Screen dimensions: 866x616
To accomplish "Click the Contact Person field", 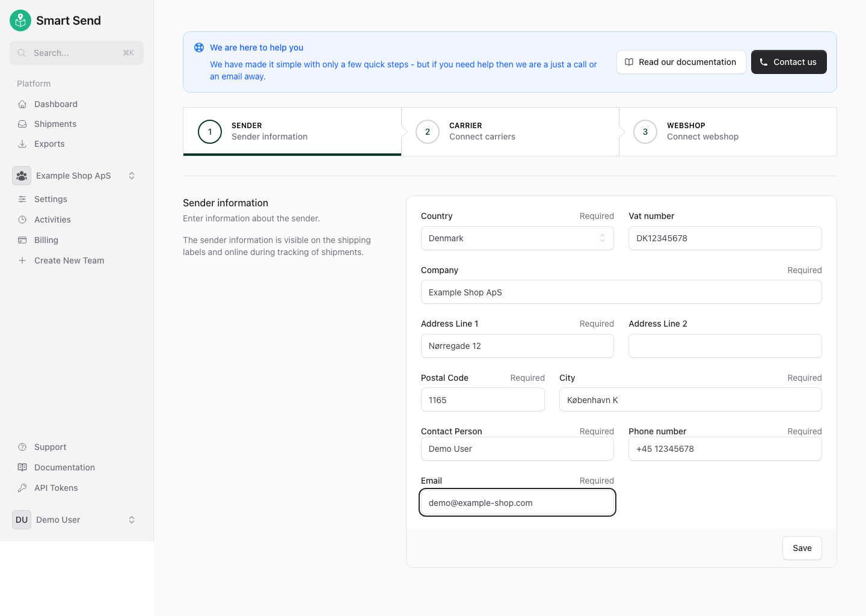I will tap(517, 449).
